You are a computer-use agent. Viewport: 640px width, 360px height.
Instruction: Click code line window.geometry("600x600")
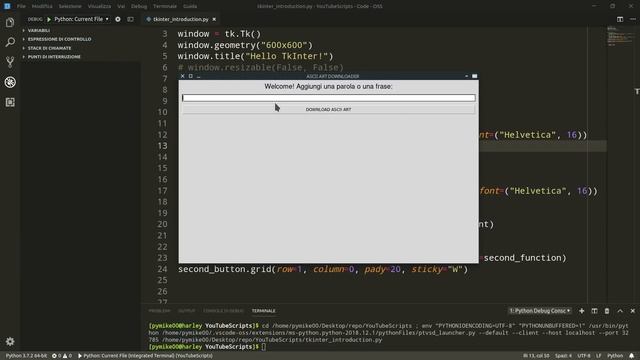point(245,45)
